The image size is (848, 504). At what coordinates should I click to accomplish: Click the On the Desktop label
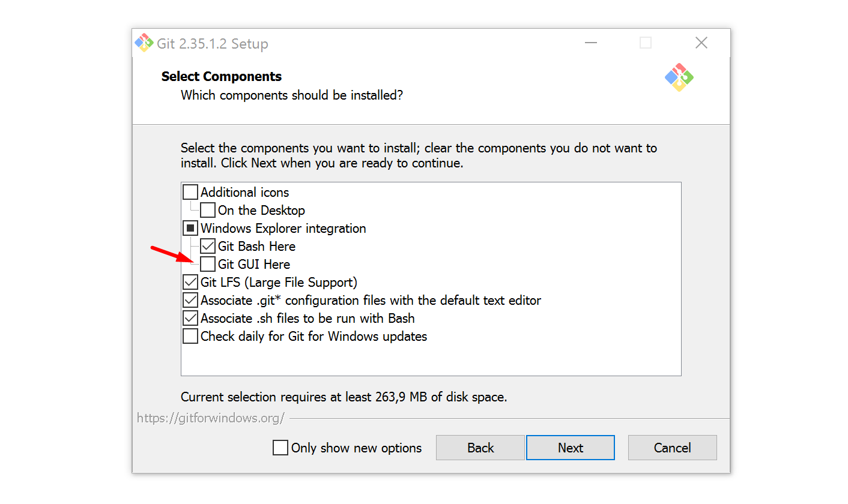[x=262, y=211]
